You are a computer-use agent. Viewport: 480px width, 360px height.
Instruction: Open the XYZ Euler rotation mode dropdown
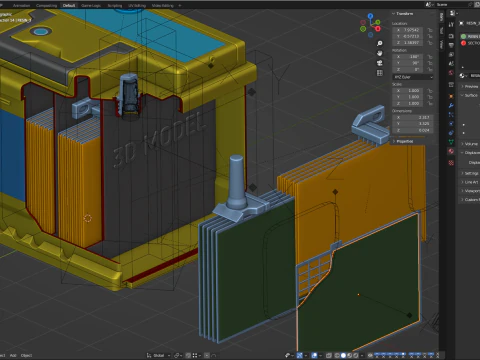(413, 77)
